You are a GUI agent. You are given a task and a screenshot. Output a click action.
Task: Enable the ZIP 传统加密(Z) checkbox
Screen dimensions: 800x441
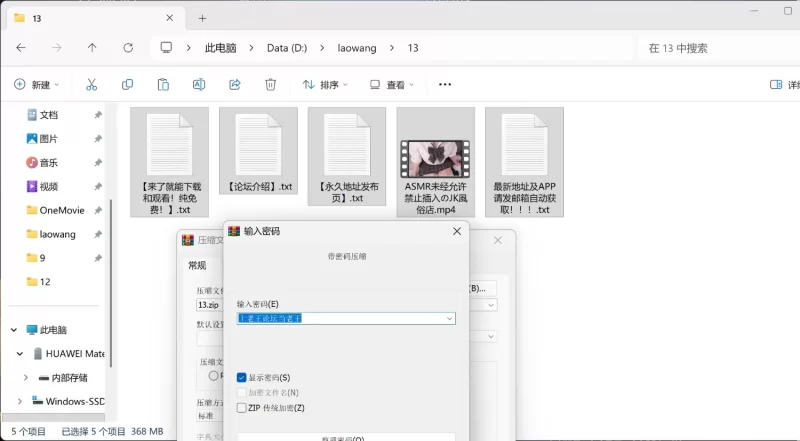[242, 407]
